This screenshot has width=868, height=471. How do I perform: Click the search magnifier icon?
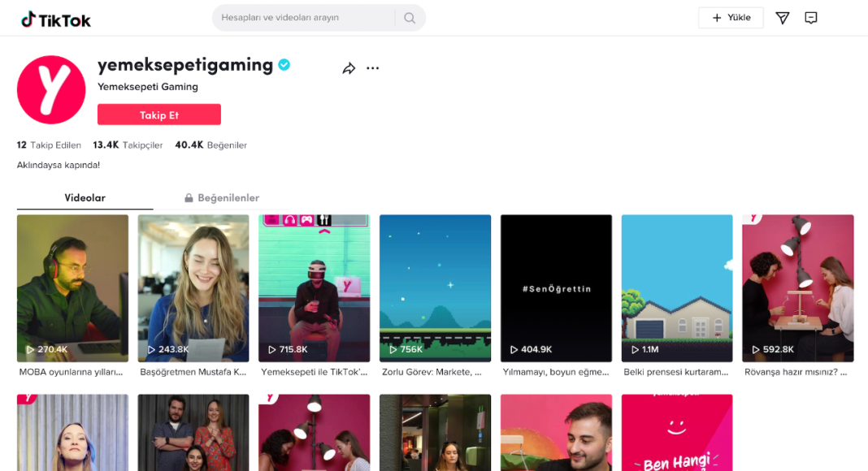410,18
